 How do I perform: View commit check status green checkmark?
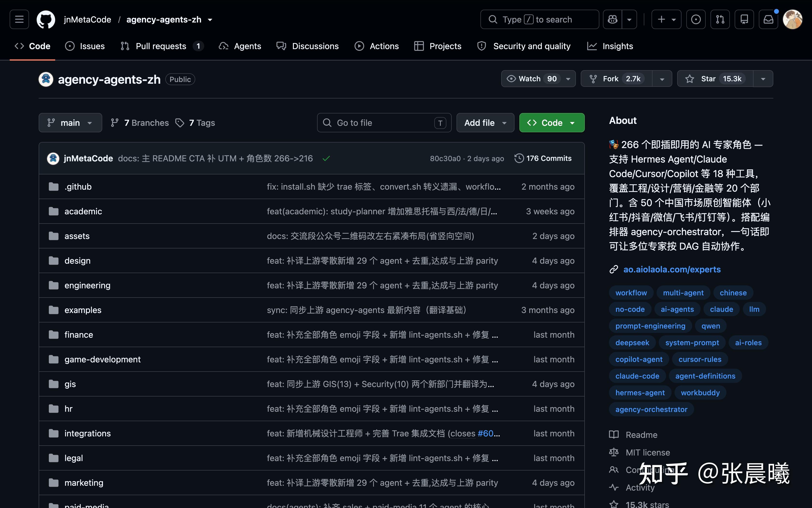click(x=326, y=158)
